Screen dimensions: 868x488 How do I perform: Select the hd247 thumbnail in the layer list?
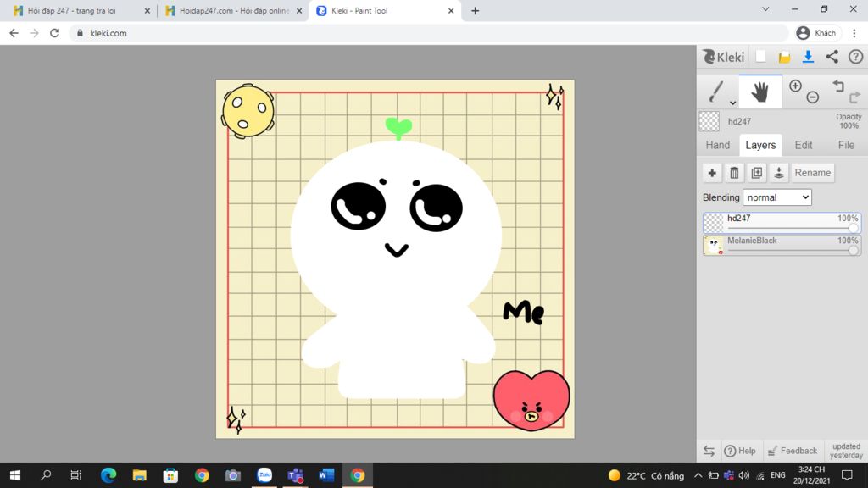pos(713,223)
